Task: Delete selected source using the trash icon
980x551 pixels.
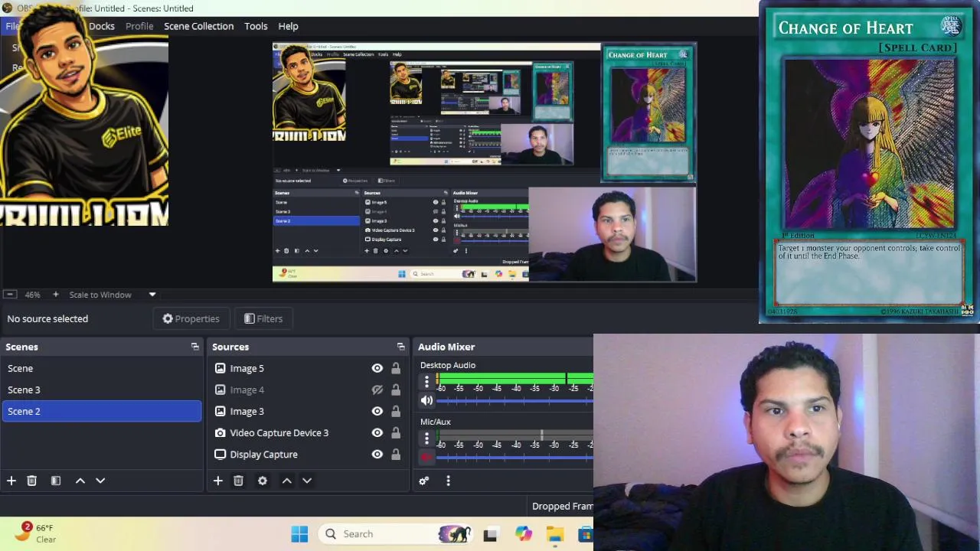Action: click(238, 481)
